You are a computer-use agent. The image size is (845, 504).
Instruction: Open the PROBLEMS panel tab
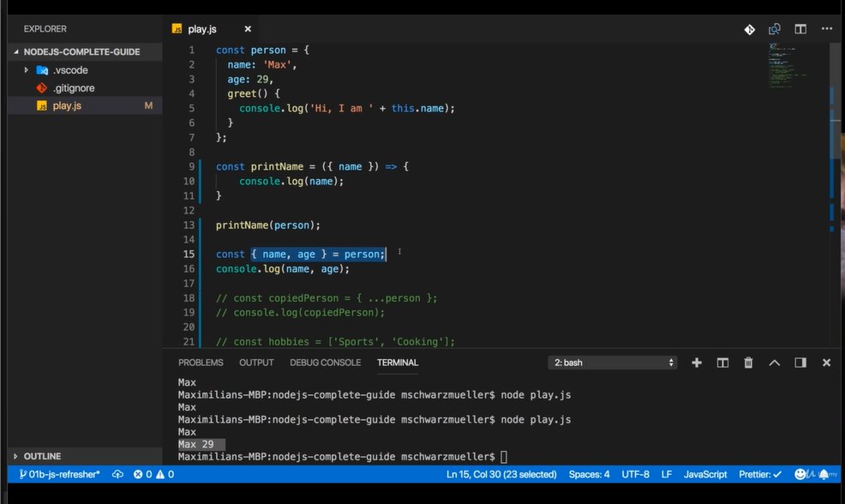pyautogui.click(x=201, y=363)
